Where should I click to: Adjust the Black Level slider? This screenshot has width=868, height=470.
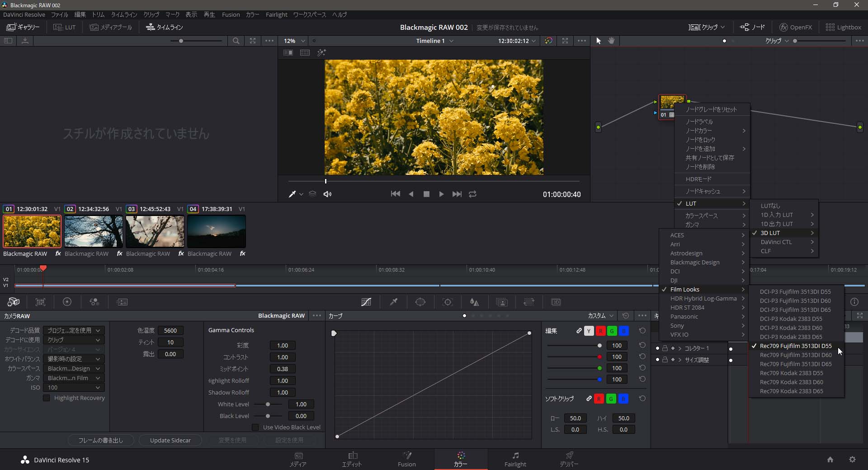pos(268,416)
